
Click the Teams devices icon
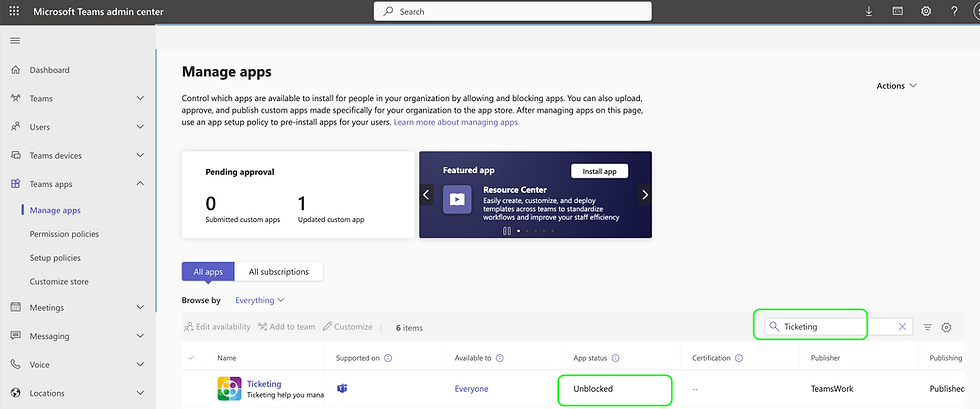pyautogui.click(x=16, y=155)
